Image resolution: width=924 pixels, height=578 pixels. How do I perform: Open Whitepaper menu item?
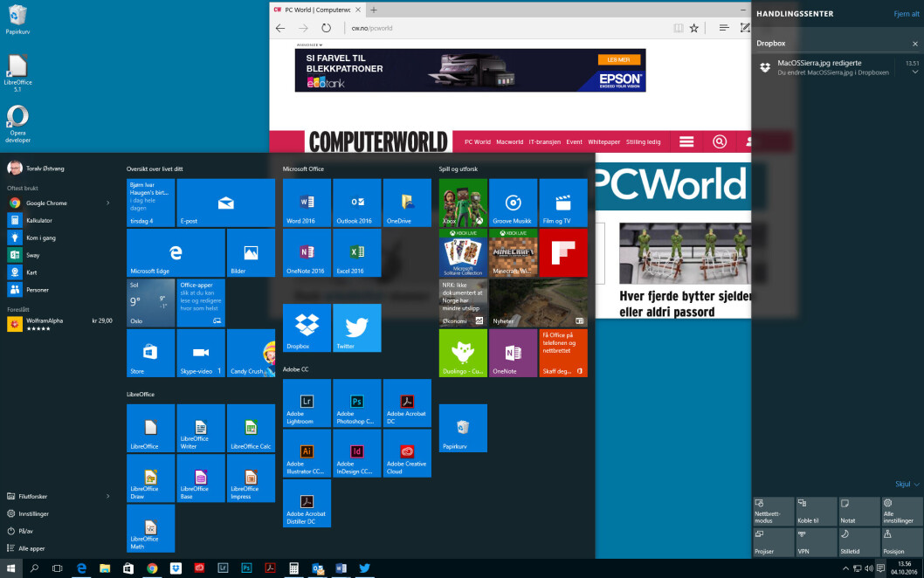tap(604, 142)
